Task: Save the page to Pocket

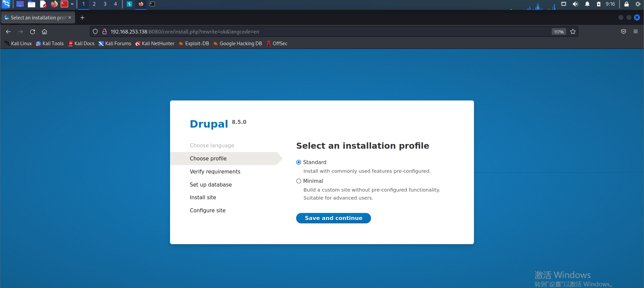Action: point(624,31)
